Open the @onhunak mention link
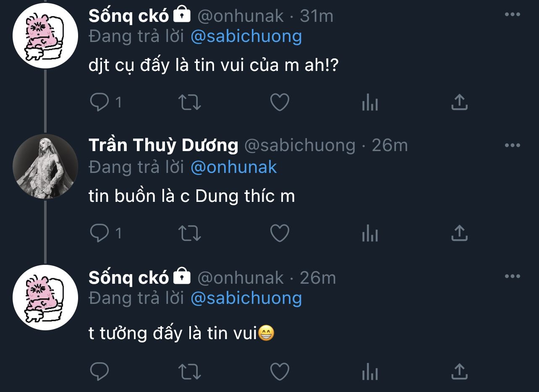The image size is (539, 392). pos(234,167)
